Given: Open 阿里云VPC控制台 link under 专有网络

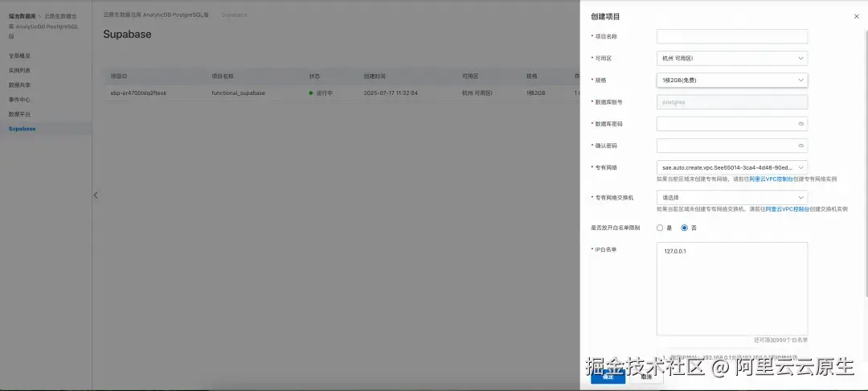Looking at the screenshot, I should tap(771, 179).
